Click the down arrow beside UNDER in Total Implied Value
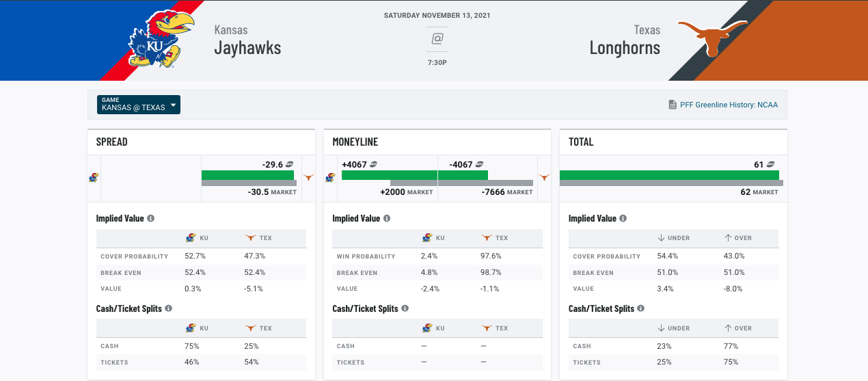Image resolution: width=868 pixels, height=381 pixels. click(x=662, y=238)
